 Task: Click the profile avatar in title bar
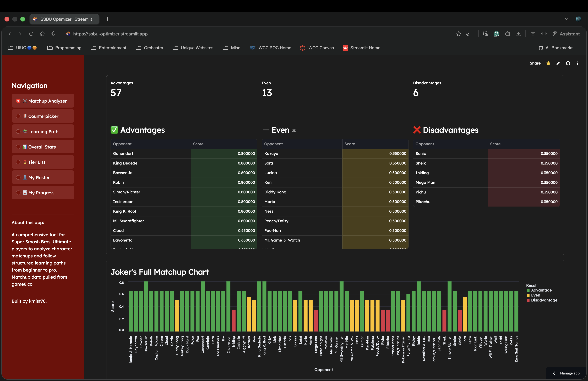tap(578, 19)
